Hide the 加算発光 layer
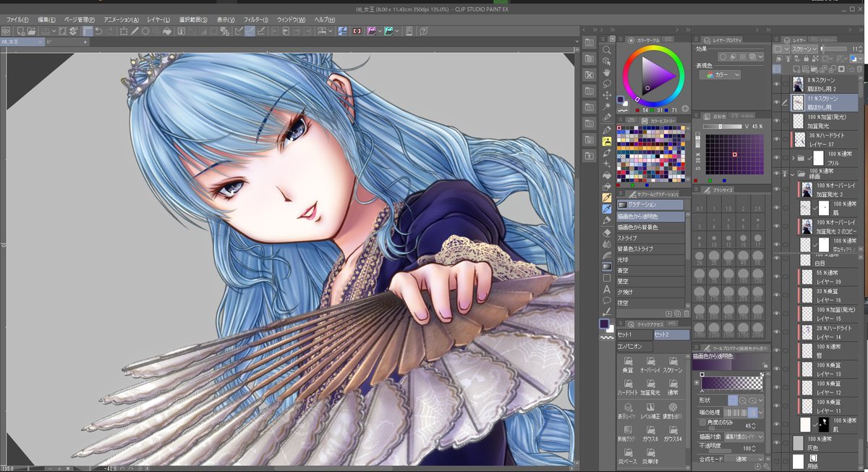868x472 pixels. (x=778, y=121)
